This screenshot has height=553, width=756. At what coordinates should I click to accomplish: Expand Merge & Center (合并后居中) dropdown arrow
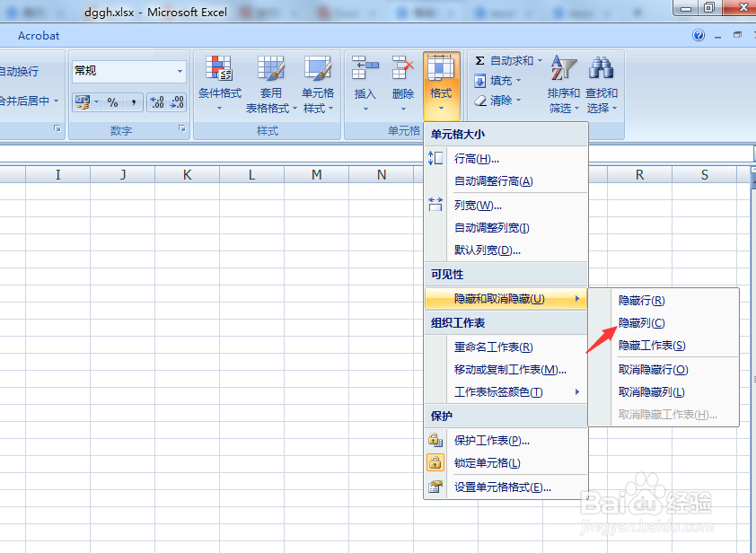pyautogui.click(x=56, y=101)
